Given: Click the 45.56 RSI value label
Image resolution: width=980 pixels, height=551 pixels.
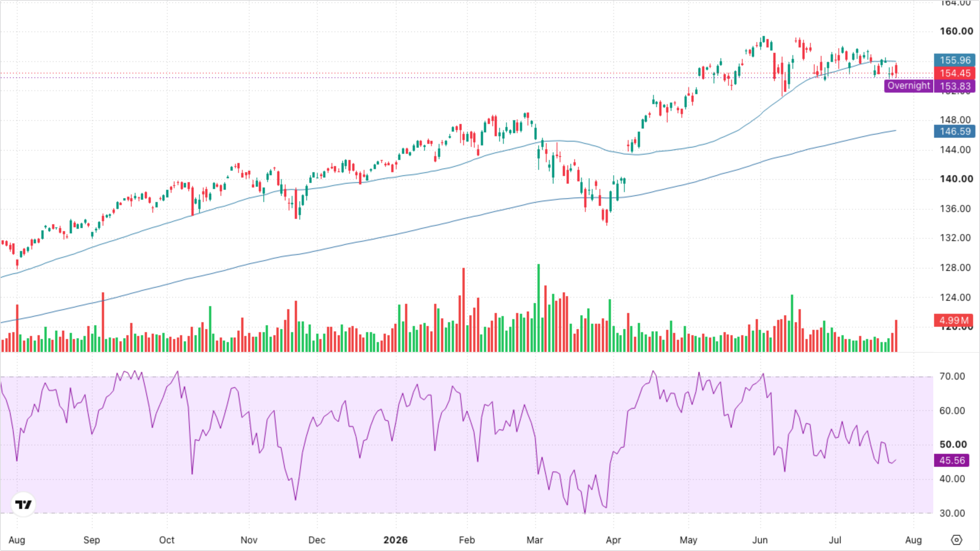Looking at the screenshot, I should pyautogui.click(x=952, y=460).
